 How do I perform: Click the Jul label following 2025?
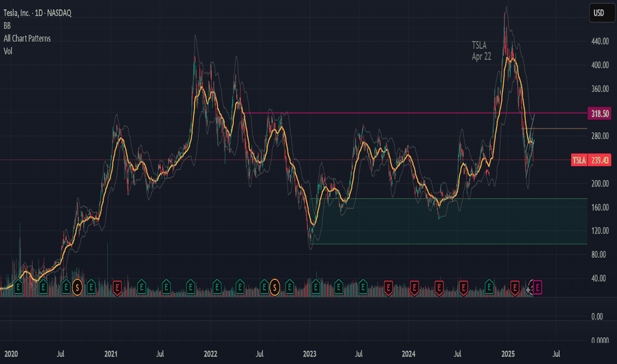coord(556,354)
